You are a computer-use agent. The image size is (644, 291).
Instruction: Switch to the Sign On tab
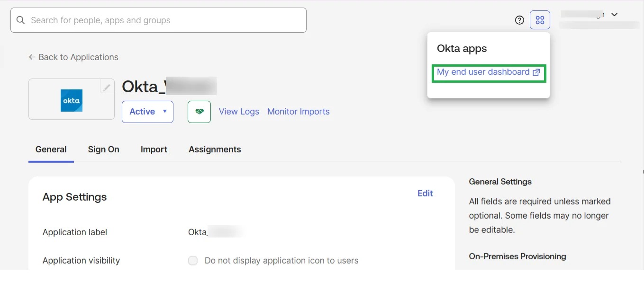[x=103, y=149]
